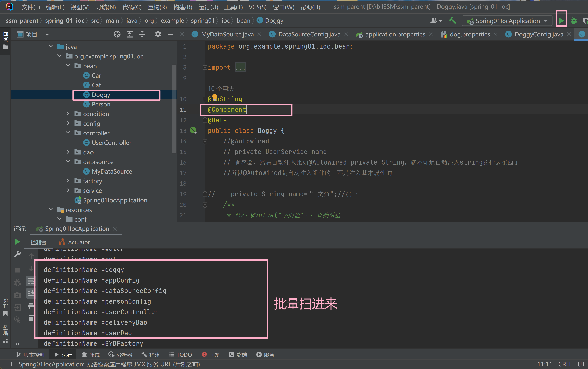Select opened file in project view
588x369 pixels.
click(x=117, y=34)
